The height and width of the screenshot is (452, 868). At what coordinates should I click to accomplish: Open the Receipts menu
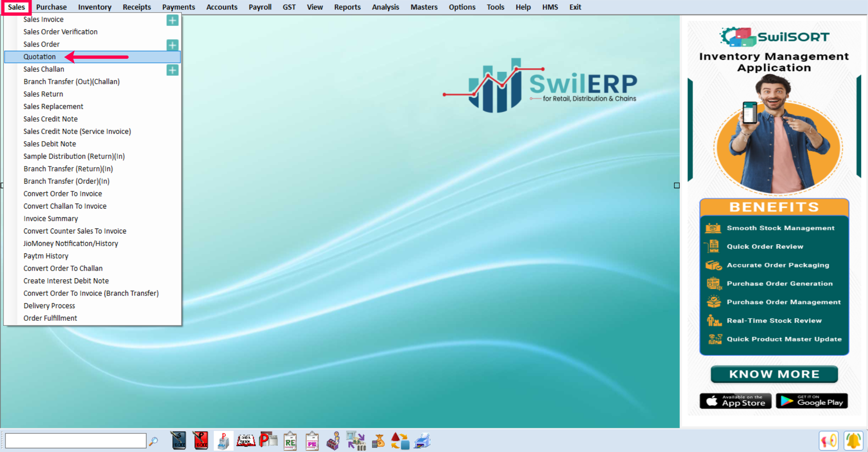[137, 7]
